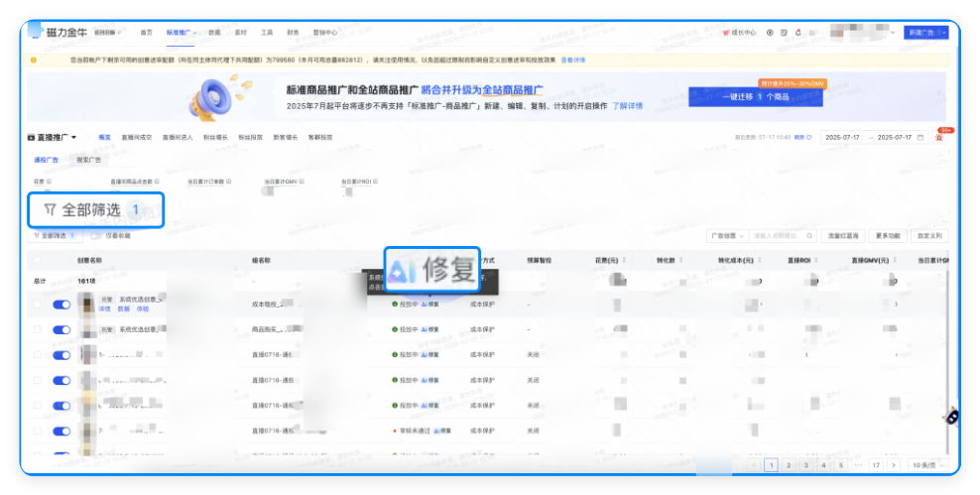Sort by the 转化成本(元) column arrows
Image resolution: width=980 pixels, height=495 pixels.
point(760,261)
